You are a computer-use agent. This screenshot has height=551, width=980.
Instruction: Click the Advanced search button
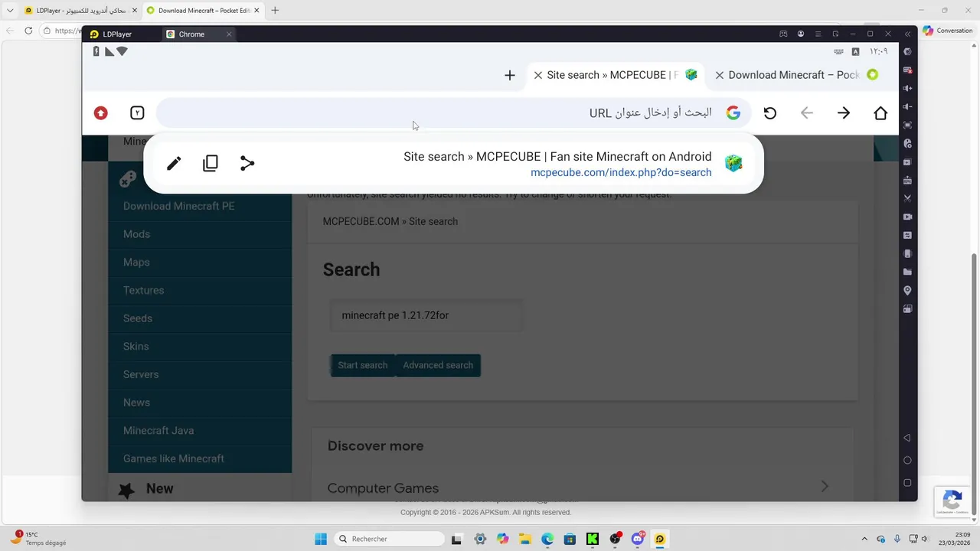coord(438,365)
